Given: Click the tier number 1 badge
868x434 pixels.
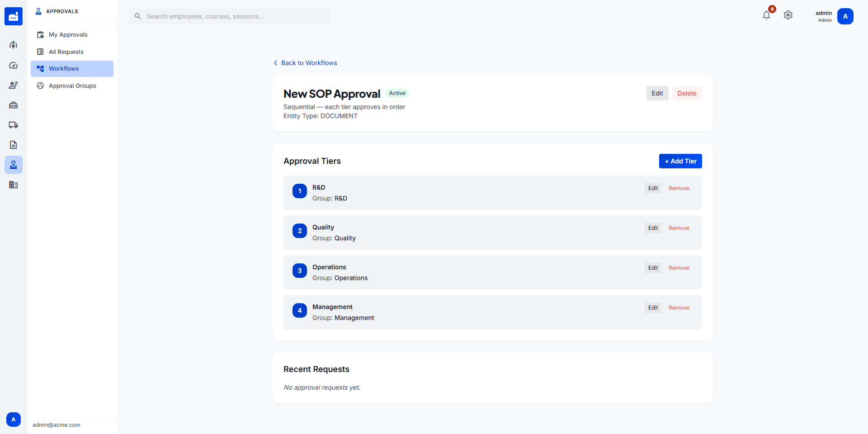Looking at the screenshot, I should [300, 191].
